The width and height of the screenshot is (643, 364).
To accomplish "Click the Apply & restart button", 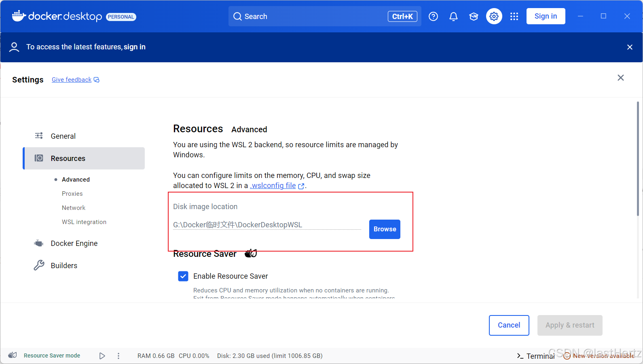I will click(x=570, y=325).
